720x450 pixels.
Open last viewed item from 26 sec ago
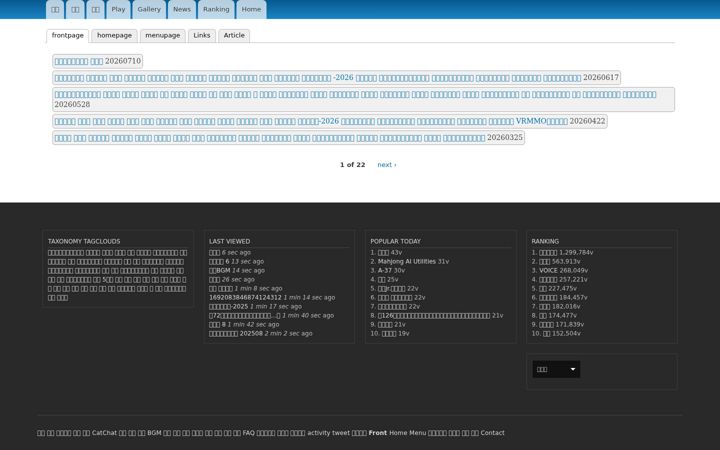click(x=214, y=279)
